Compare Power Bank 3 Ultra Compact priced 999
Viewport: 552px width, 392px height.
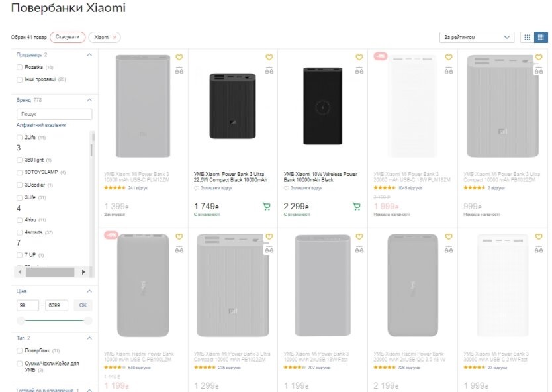point(539,70)
